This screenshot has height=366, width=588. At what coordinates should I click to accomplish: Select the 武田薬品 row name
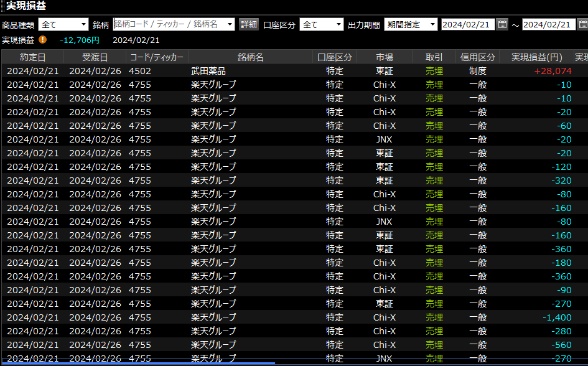pos(208,71)
